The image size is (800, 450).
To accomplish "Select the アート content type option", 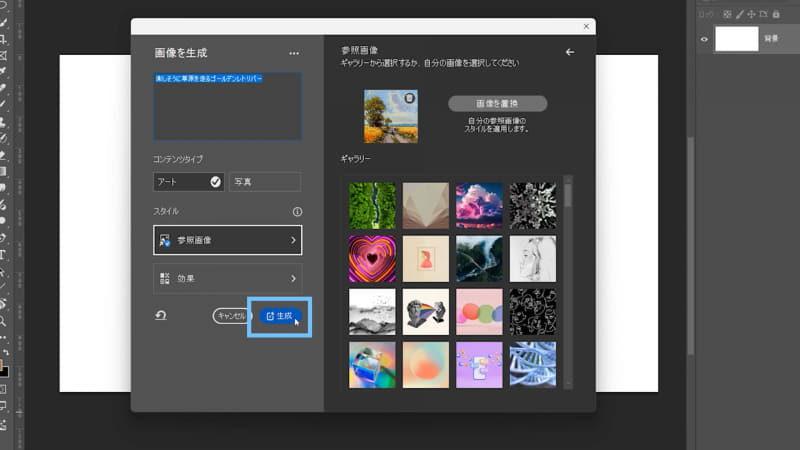I will 188,182.
